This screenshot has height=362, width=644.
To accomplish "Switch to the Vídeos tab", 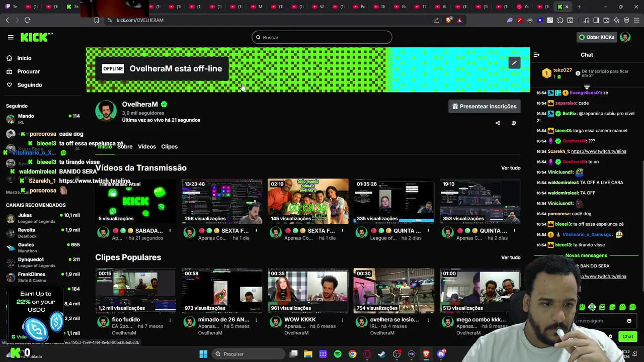I will [147, 147].
